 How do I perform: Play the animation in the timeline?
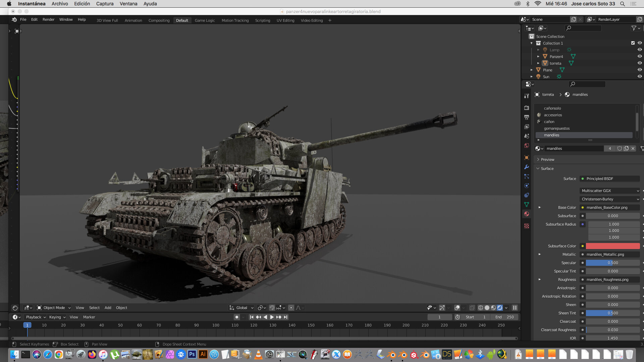[x=272, y=317]
